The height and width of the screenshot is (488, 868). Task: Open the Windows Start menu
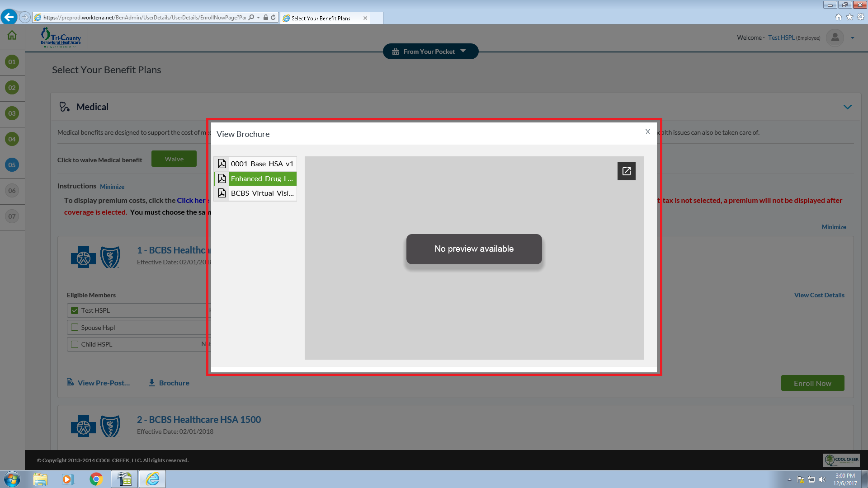coord(12,479)
